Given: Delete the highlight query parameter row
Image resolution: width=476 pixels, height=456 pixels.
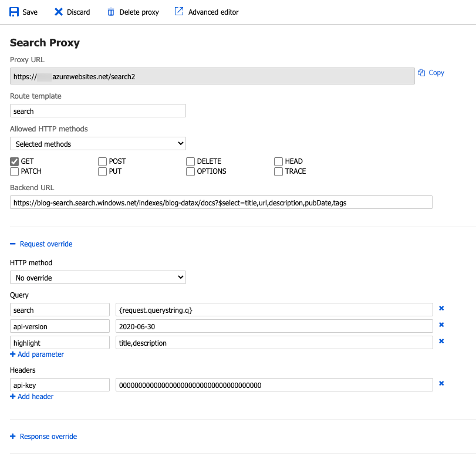Looking at the screenshot, I should 441,342.
